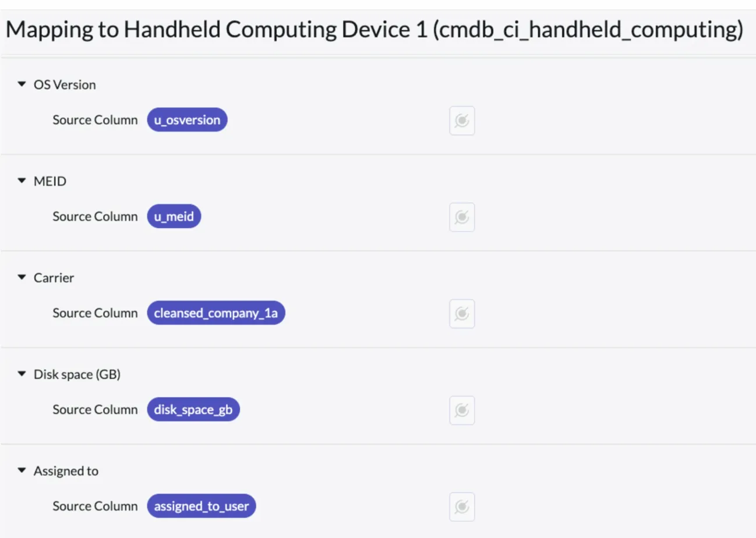Click the Mapping to Handheld Computing Device title
The height and width of the screenshot is (538, 756).
[x=374, y=31]
